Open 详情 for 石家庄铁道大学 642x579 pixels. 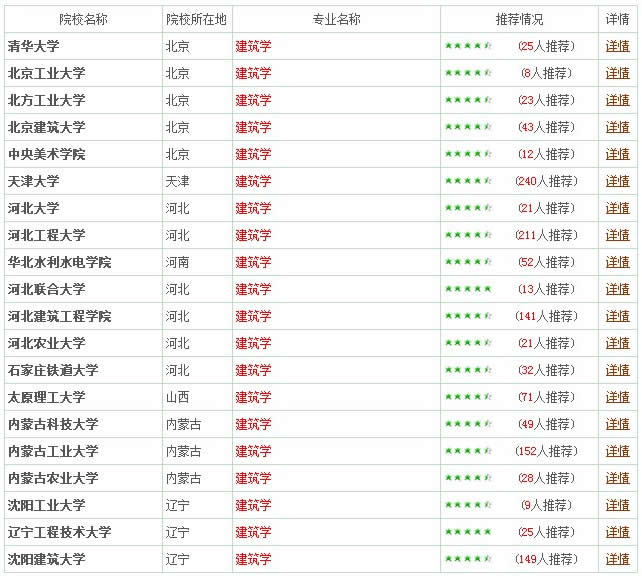click(617, 370)
